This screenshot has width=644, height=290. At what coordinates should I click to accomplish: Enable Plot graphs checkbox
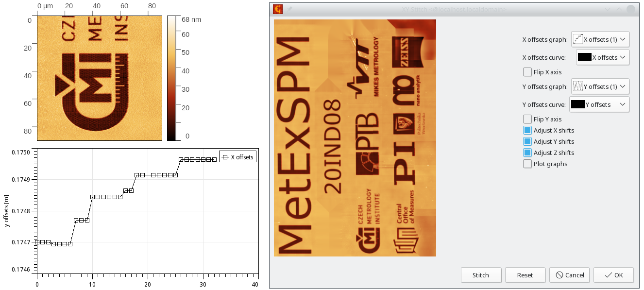click(527, 164)
